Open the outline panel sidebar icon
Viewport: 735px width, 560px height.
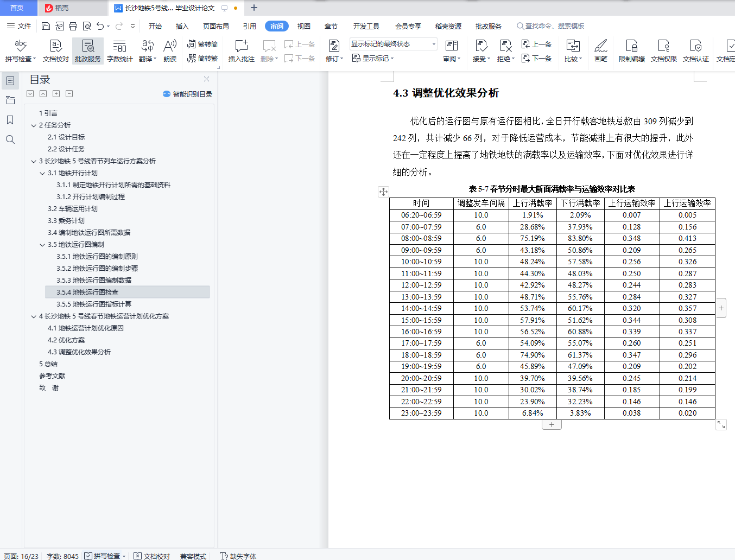click(10, 81)
